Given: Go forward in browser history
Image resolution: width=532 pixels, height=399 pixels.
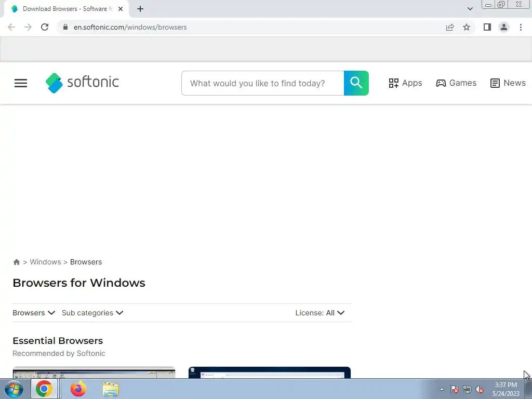Looking at the screenshot, I should (x=28, y=27).
